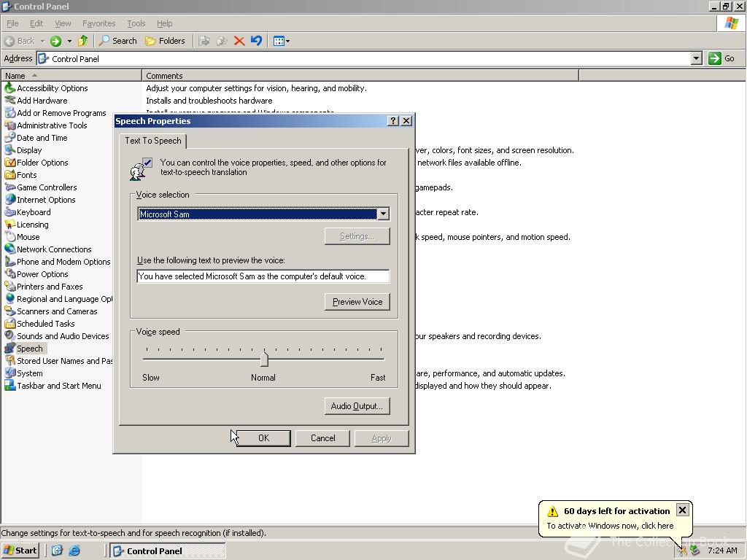This screenshot has width=747, height=560.
Task: Open the Edit menu
Action: 36,23
